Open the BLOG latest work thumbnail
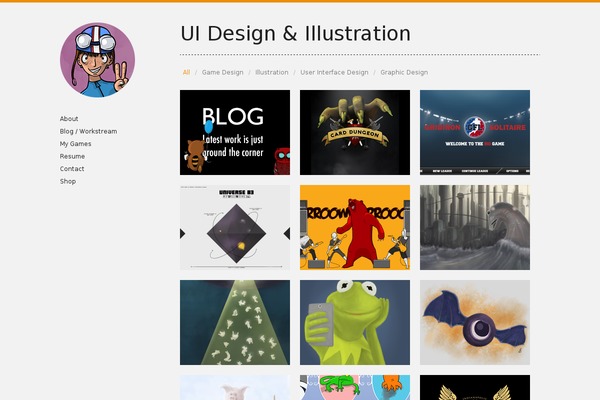 pos(235,132)
